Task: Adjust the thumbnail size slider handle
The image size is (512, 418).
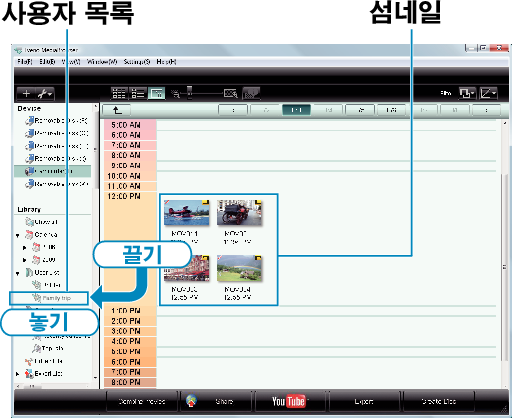Action: pyautogui.click(x=189, y=93)
